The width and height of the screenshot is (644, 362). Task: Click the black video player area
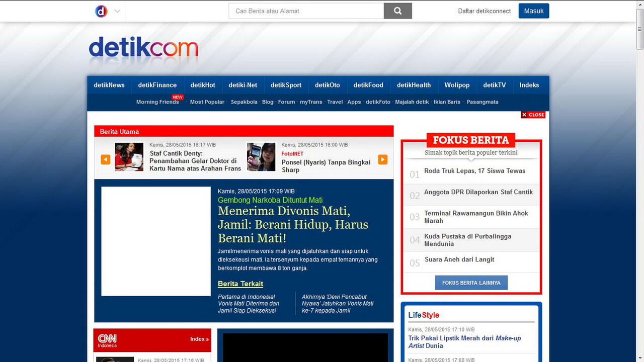[x=305, y=347]
